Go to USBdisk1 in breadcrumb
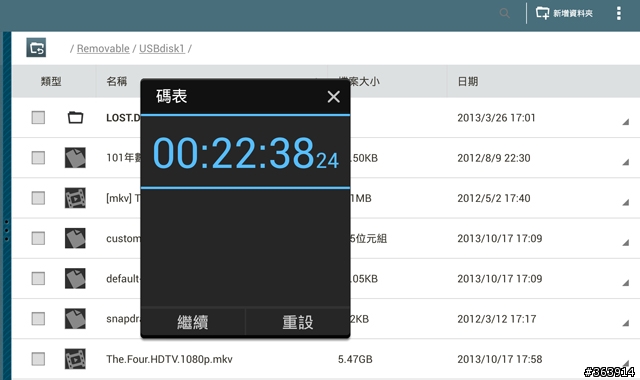Viewport: 640px width, 380px height. point(162,48)
